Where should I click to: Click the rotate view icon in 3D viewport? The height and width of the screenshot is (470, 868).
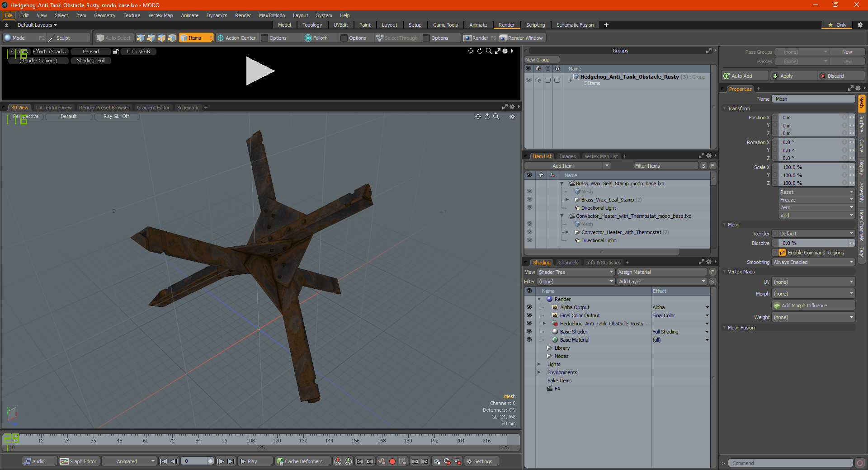click(487, 117)
